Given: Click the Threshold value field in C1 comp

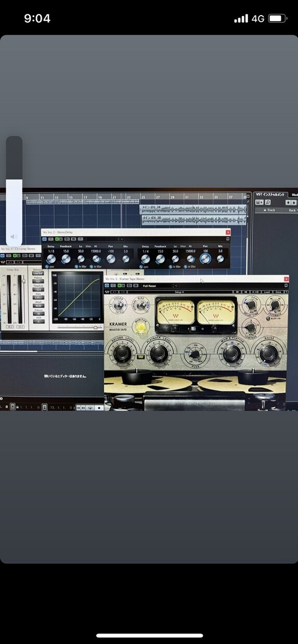Looking at the screenshot, I should [x=37, y=289].
